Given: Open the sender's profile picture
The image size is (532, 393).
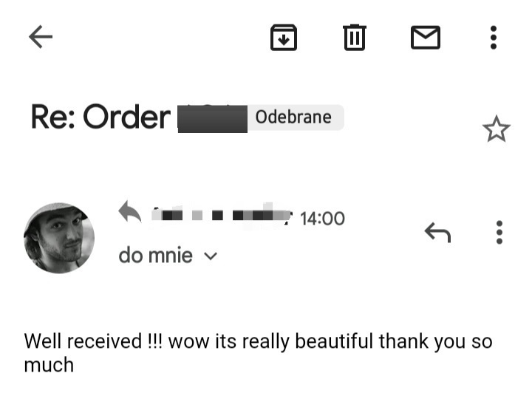Looking at the screenshot, I should [x=59, y=238].
